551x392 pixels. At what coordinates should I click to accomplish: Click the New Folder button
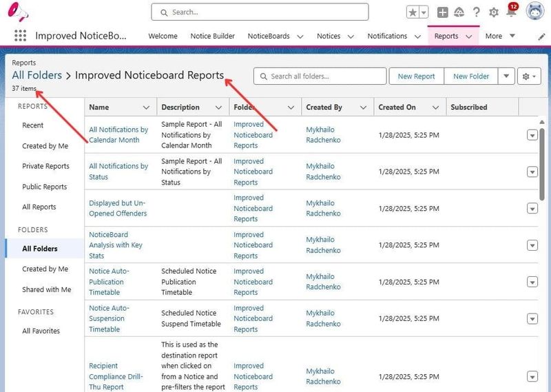pyautogui.click(x=471, y=76)
